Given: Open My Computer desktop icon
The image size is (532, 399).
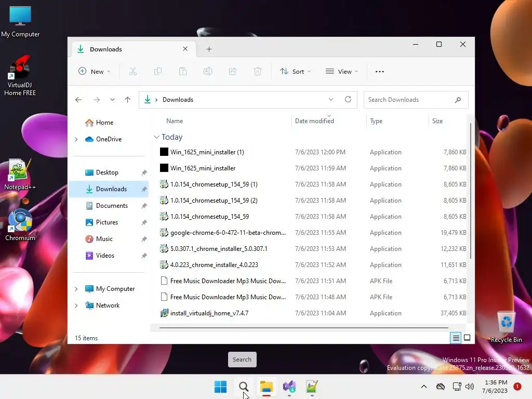Looking at the screenshot, I should (20, 21).
